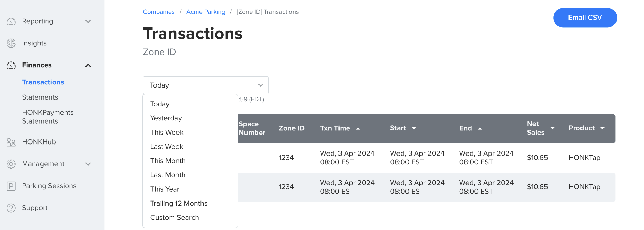Click the Email CSV button
Viewport: 644px width, 230px height.
click(x=585, y=18)
